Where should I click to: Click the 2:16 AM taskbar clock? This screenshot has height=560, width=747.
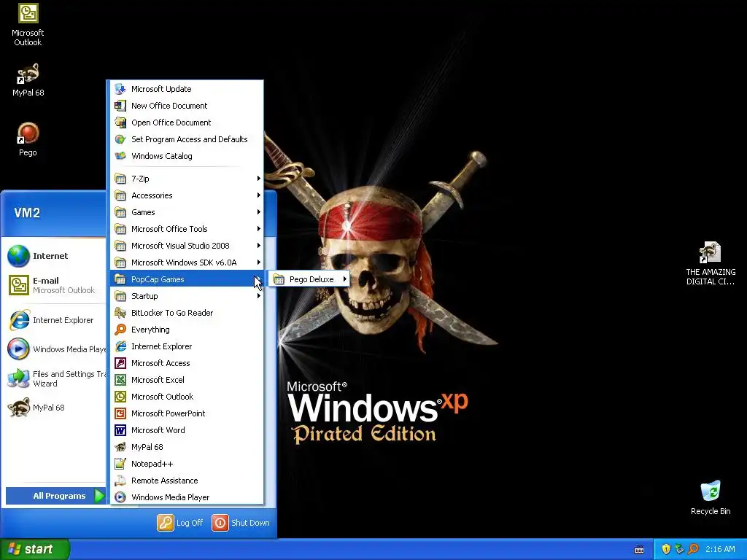coord(720,549)
